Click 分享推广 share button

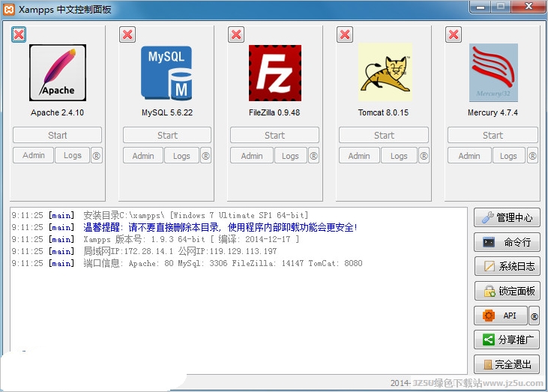pyautogui.click(x=507, y=340)
